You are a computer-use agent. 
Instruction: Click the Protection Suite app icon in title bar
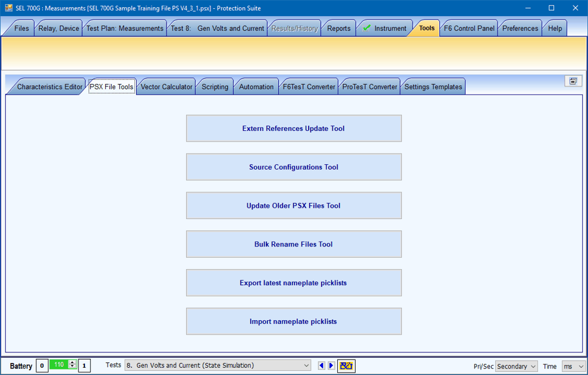[x=8, y=8]
